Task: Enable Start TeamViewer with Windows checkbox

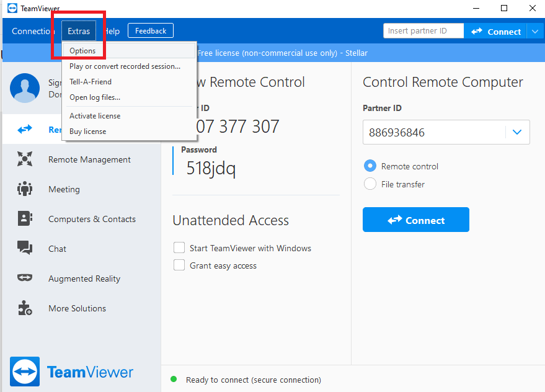Action: click(x=179, y=248)
